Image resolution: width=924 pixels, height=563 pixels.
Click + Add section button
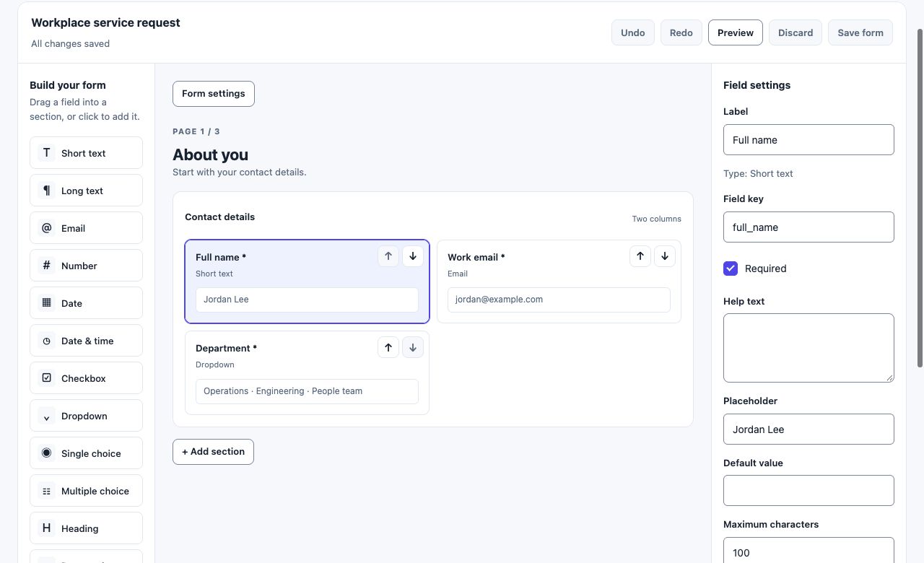coord(213,452)
